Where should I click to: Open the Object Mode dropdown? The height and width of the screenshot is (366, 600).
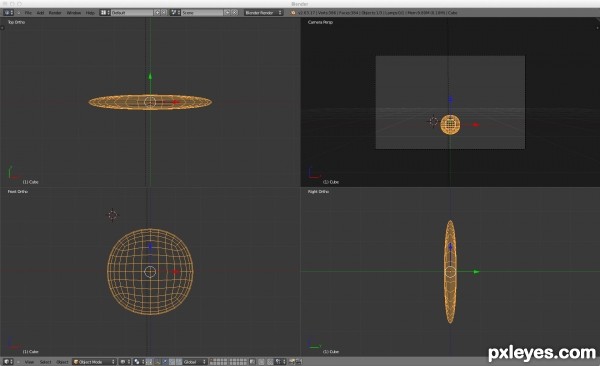point(94,362)
